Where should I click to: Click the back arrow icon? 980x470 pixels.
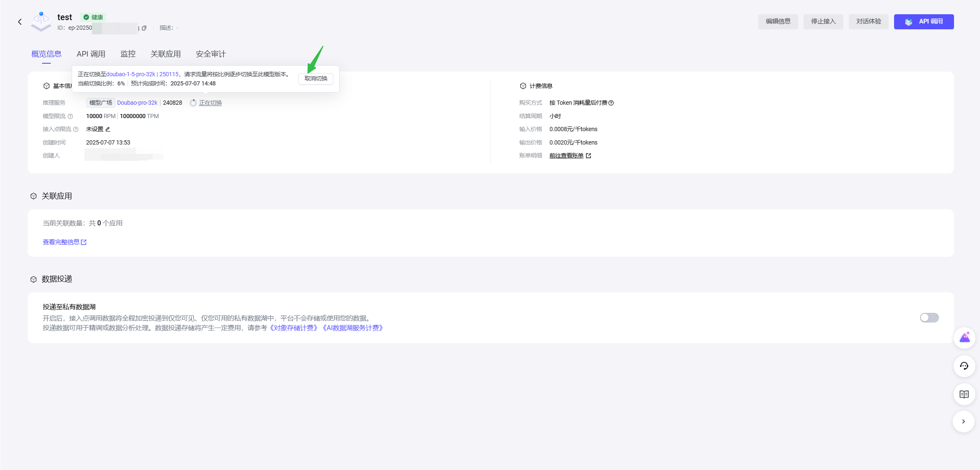(20, 22)
